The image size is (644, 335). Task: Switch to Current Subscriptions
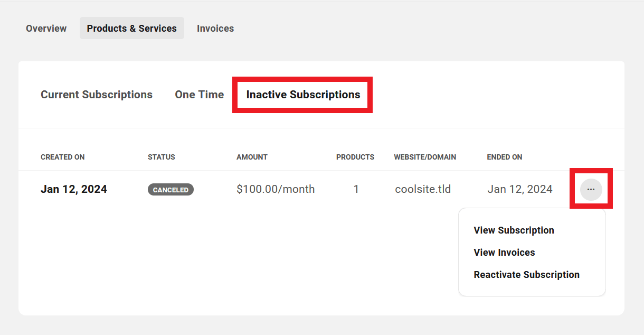coord(97,94)
